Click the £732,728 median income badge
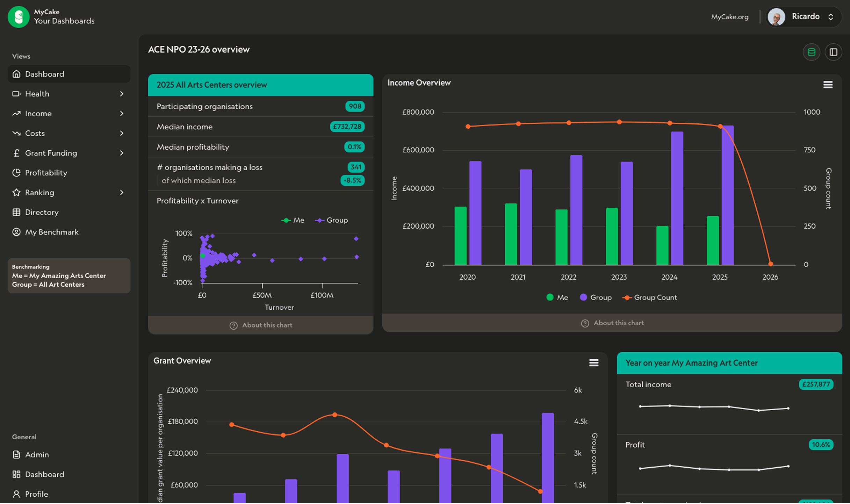This screenshot has width=850, height=504. click(347, 127)
